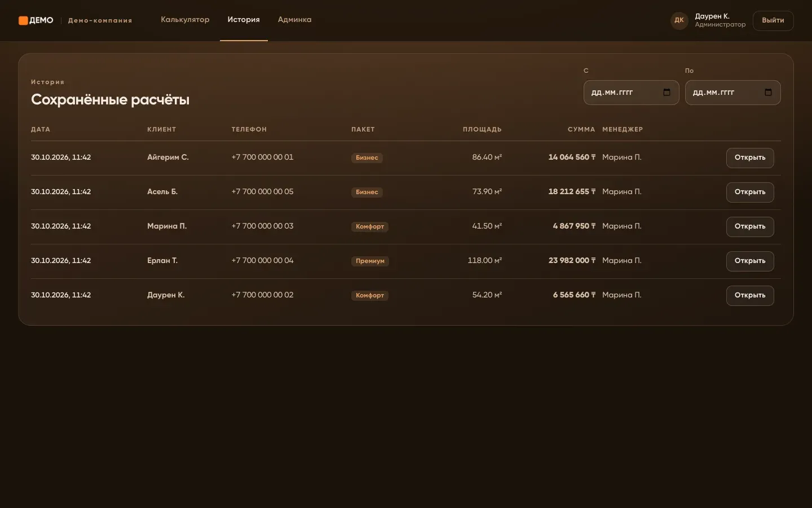812x508 pixels.
Task: Click the Демо-компания company name
Action: pyautogui.click(x=100, y=21)
